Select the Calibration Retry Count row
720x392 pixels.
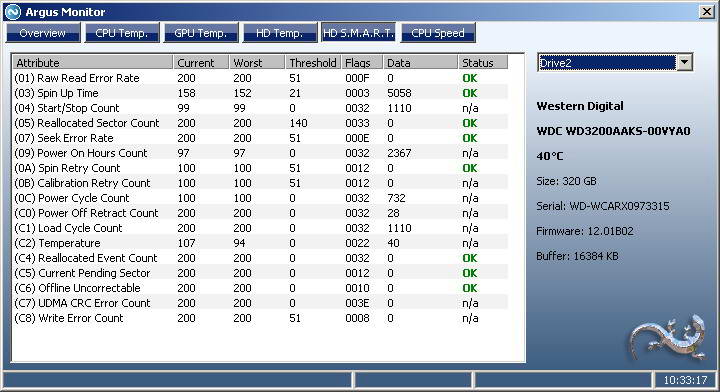click(x=260, y=183)
